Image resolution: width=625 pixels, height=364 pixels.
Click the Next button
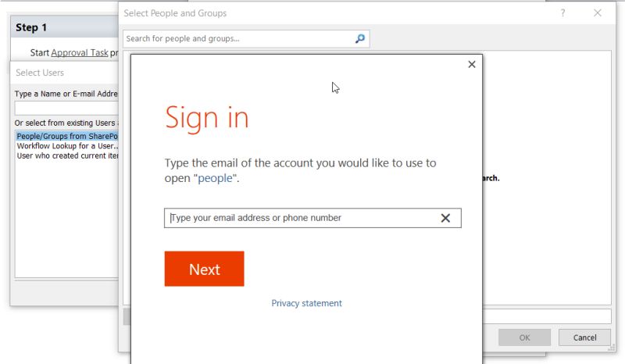point(204,269)
